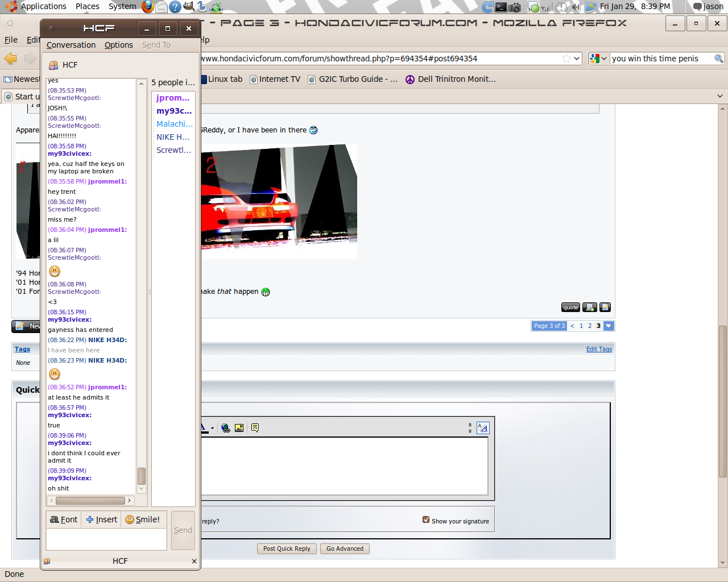728x582 pixels.
Task: Insert a hyperlink in the quick reply editor
Action: click(226, 428)
